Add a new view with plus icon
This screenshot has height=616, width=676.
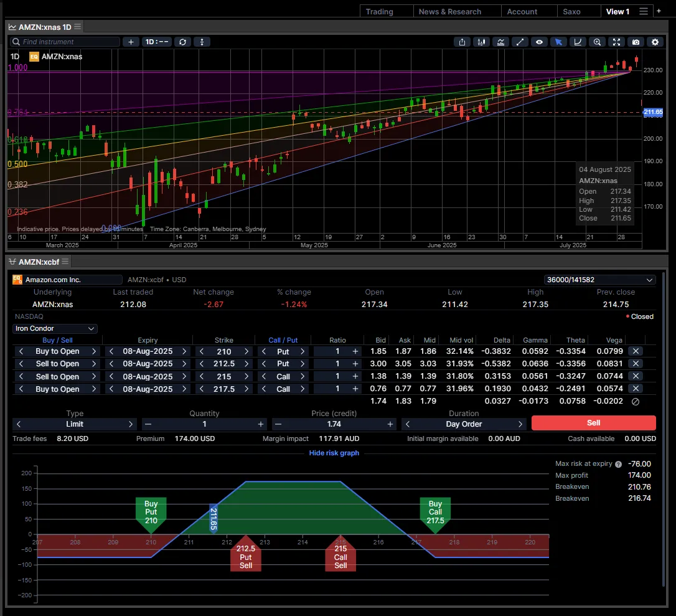tap(659, 11)
